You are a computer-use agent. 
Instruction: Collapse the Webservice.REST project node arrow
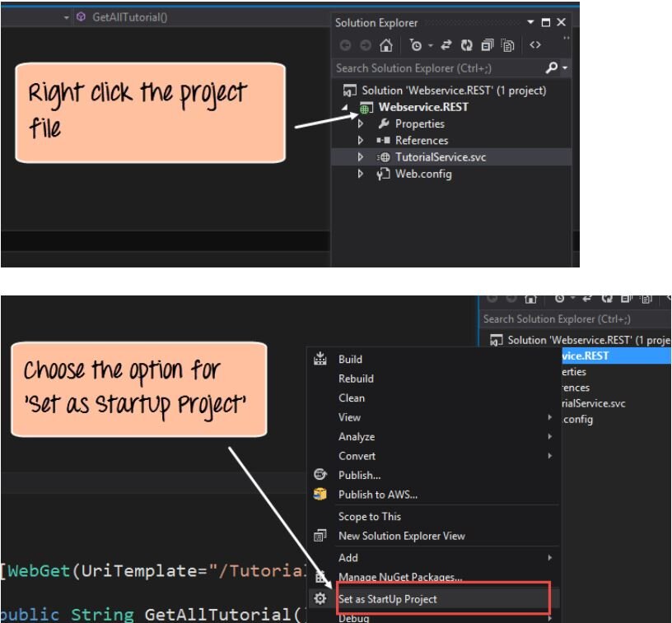pyautogui.click(x=345, y=108)
